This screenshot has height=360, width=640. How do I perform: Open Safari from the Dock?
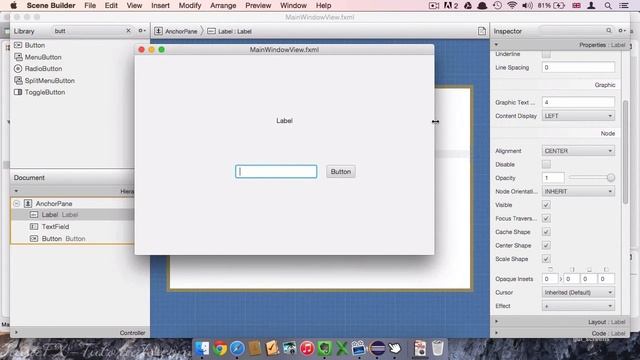pos(237,348)
